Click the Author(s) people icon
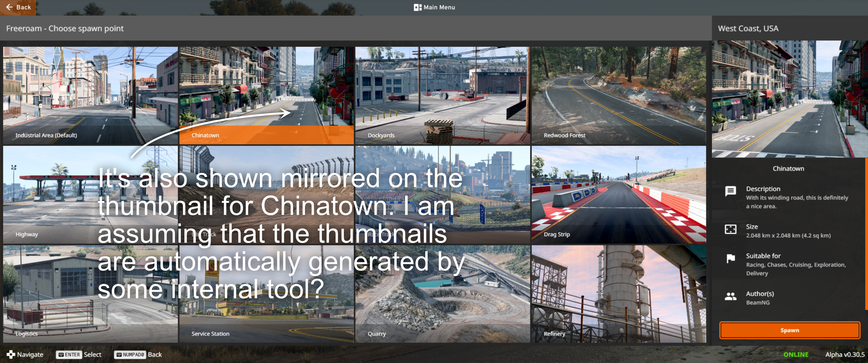This screenshot has height=363, width=868. [730, 297]
